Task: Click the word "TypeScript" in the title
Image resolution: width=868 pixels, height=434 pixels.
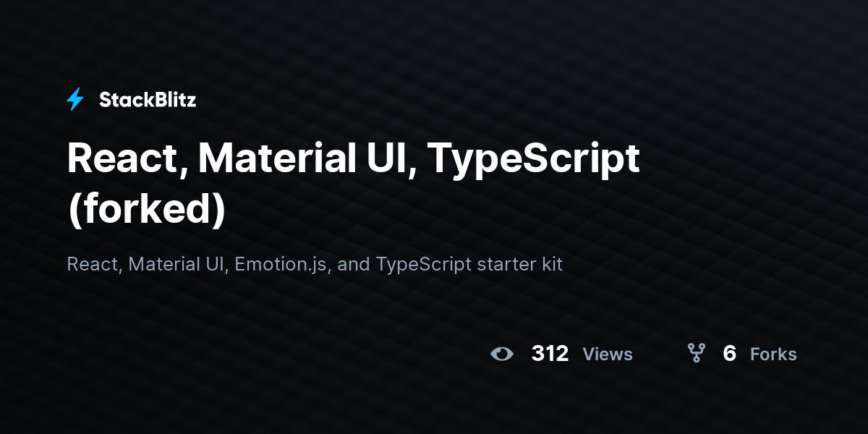Action: [x=533, y=161]
